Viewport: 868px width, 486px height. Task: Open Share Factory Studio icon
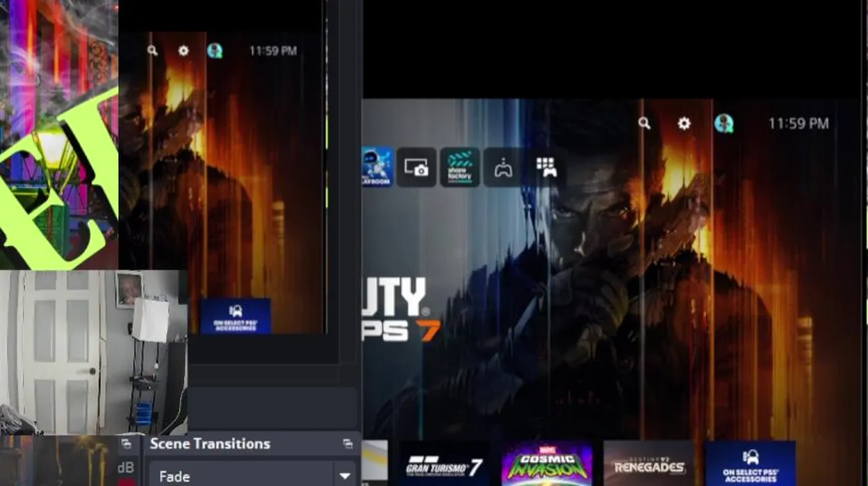[460, 167]
